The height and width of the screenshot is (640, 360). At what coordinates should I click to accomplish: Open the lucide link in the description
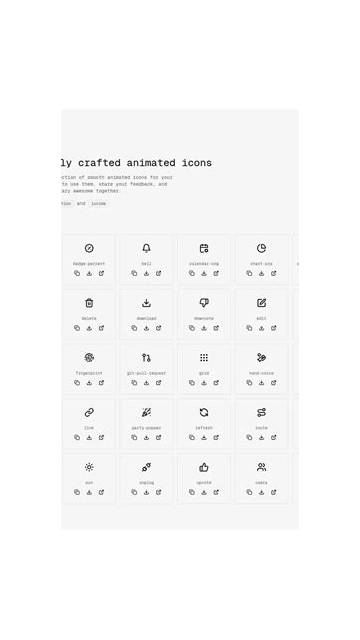click(x=98, y=203)
